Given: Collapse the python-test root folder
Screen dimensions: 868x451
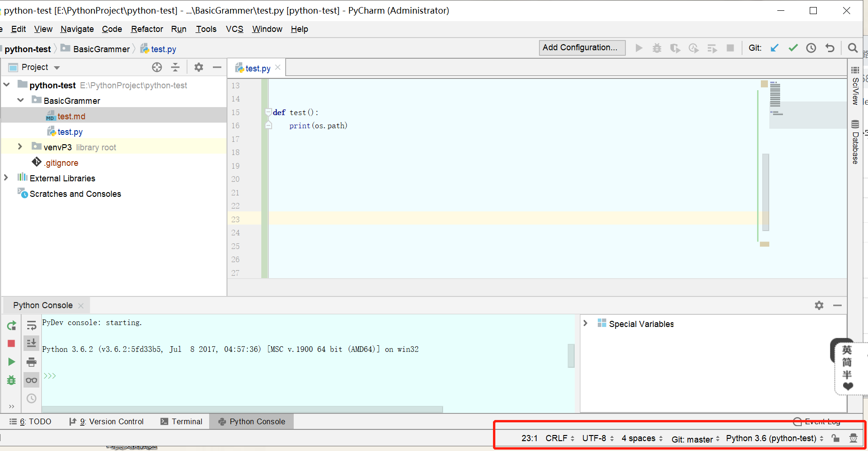Looking at the screenshot, I should (7, 85).
